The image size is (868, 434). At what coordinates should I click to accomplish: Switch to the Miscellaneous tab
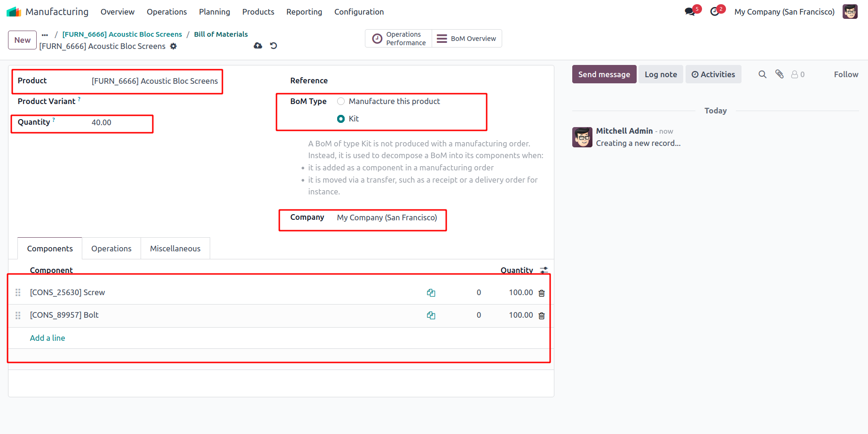[x=175, y=249]
